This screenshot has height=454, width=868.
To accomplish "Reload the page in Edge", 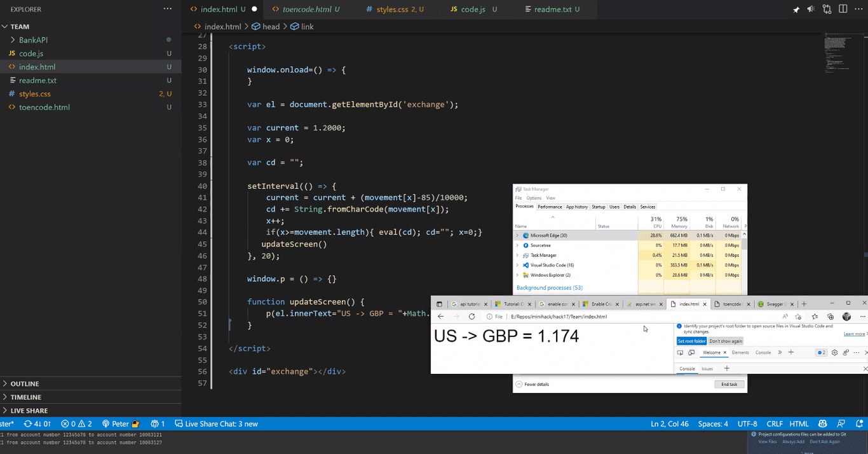I will [471, 317].
